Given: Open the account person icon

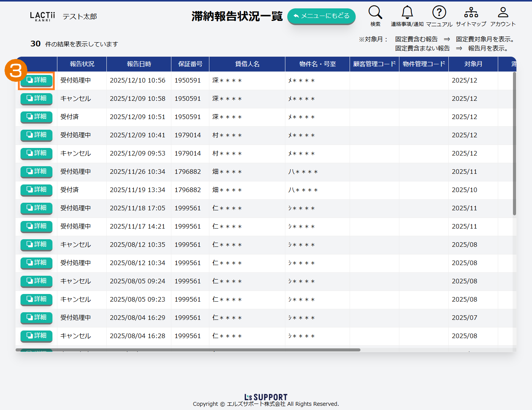Looking at the screenshot, I should [x=503, y=13].
